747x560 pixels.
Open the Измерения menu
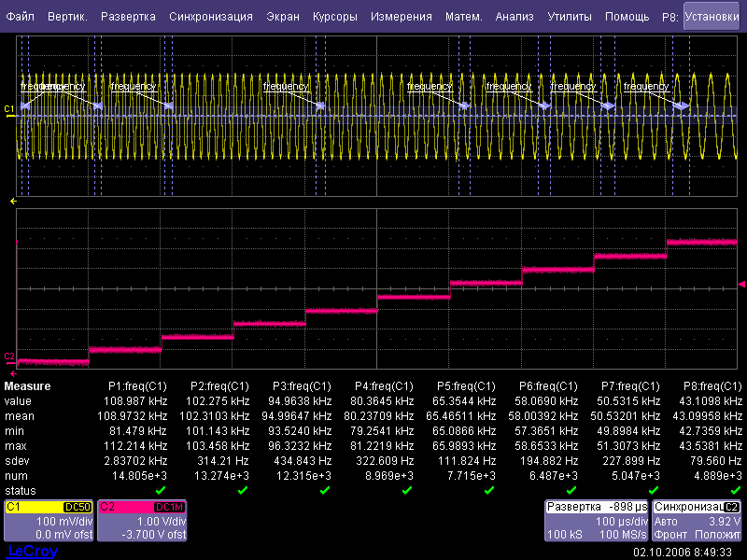(401, 17)
